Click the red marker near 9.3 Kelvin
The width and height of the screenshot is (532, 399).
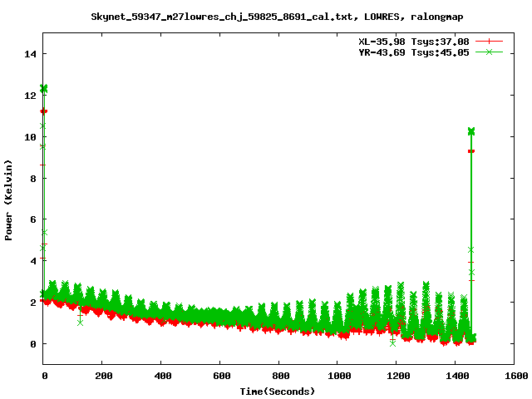click(x=471, y=151)
